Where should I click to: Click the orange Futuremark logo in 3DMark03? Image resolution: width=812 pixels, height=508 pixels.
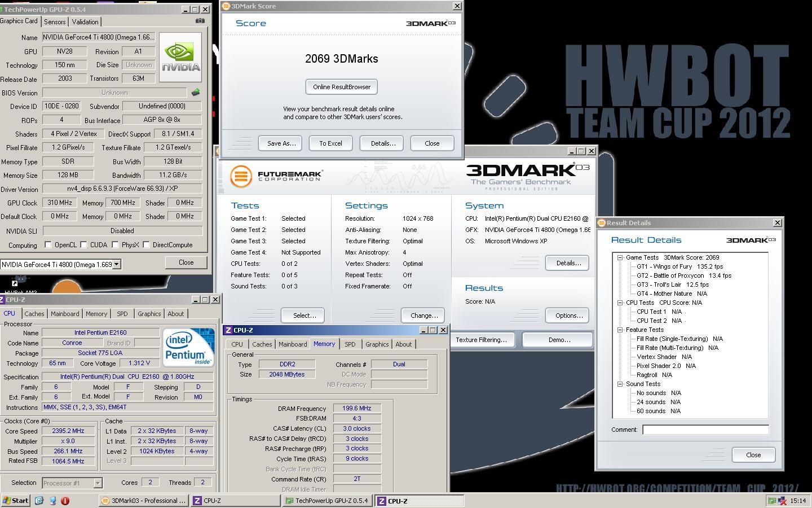[241, 176]
